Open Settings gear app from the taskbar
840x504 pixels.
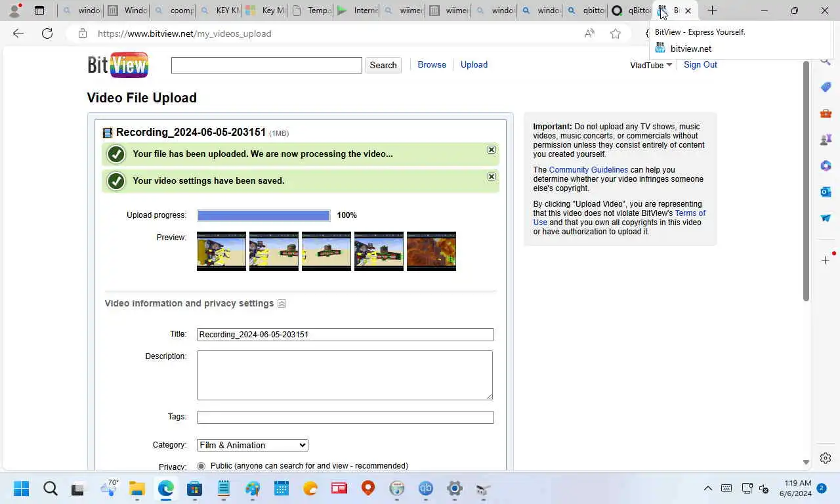(x=455, y=489)
